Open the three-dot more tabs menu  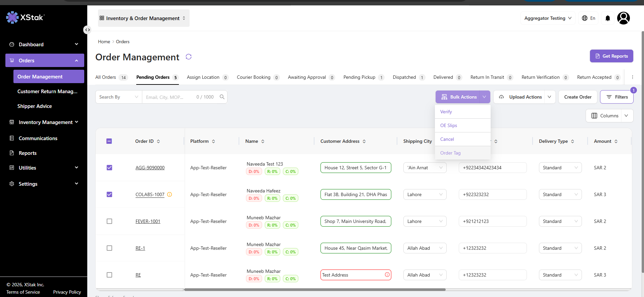click(x=632, y=77)
